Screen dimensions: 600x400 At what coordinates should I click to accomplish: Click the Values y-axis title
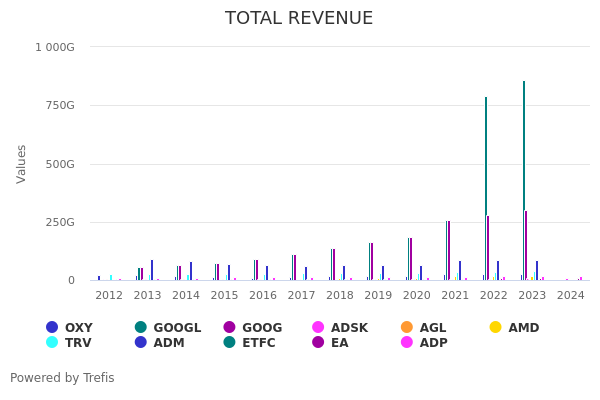click(x=22, y=163)
